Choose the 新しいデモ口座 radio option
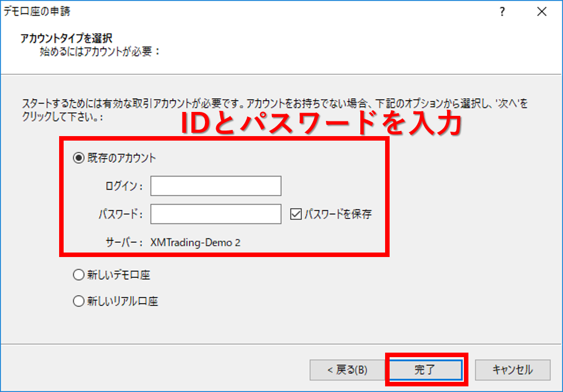Screen dimensions: 563x392 78,275
